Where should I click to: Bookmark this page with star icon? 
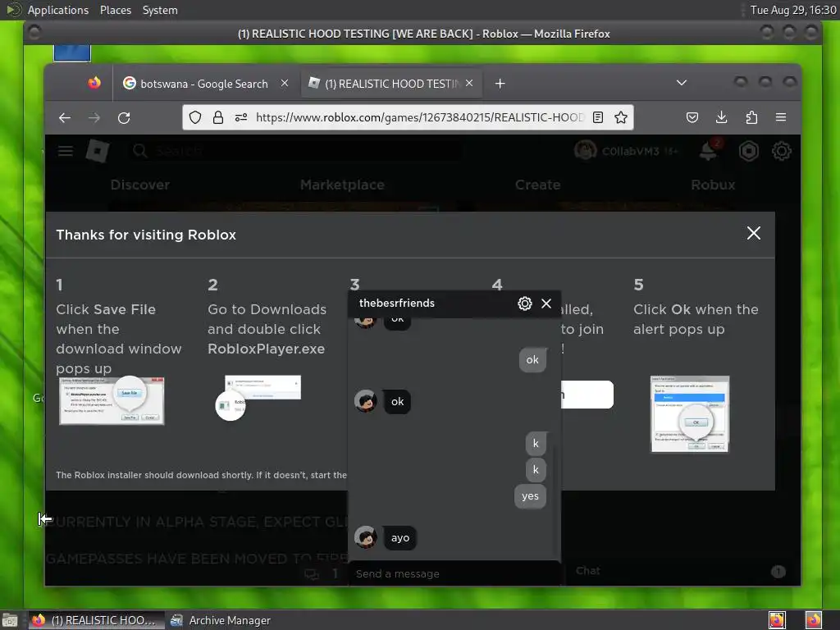(x=621, y=117)
